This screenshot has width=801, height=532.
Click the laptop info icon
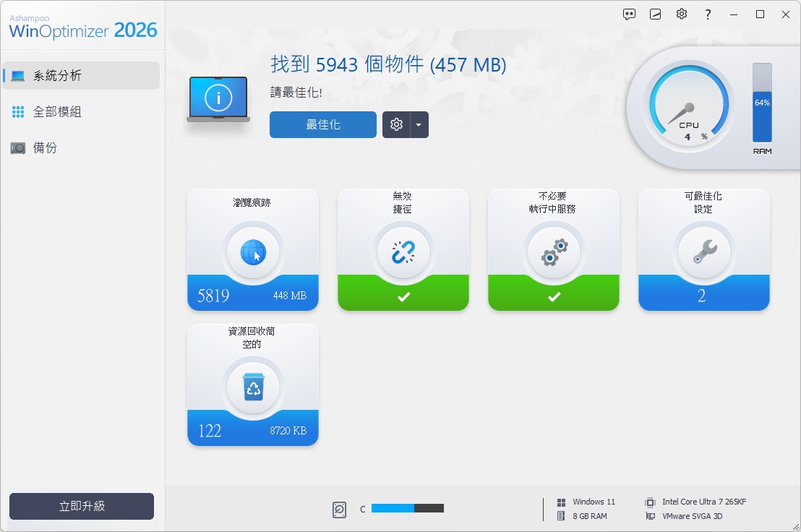pyautogui.click(x=218, y=99)
